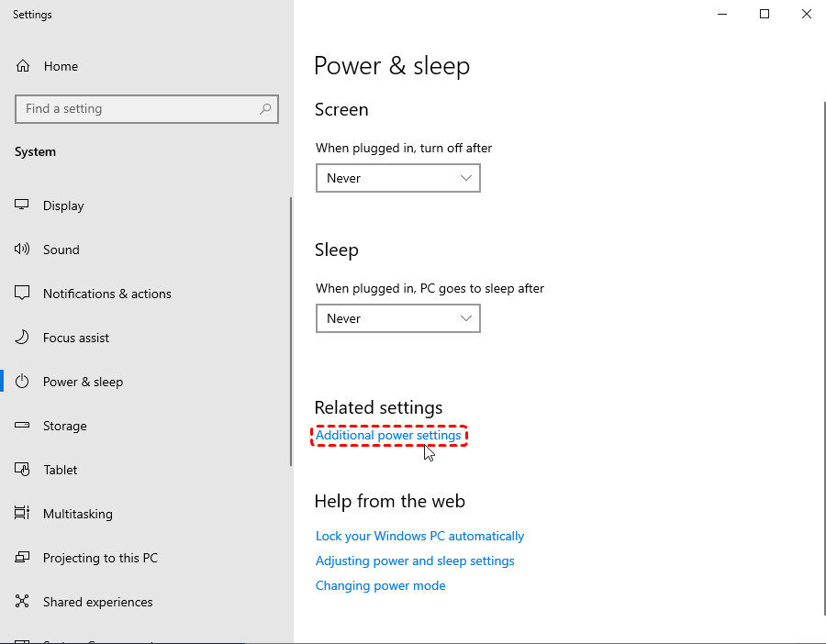Open Shared experiences label
The image size is (826, 644).
click(97, 602)
